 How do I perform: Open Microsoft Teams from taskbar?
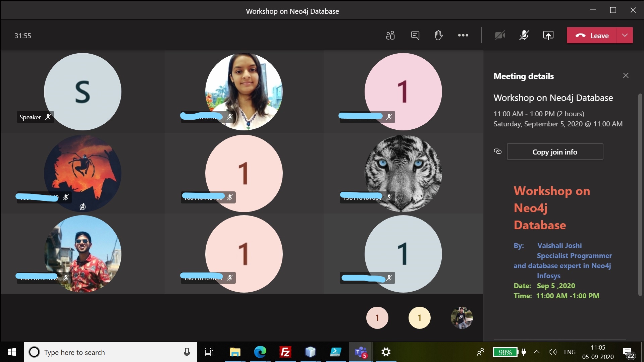(x=361, y=352)
